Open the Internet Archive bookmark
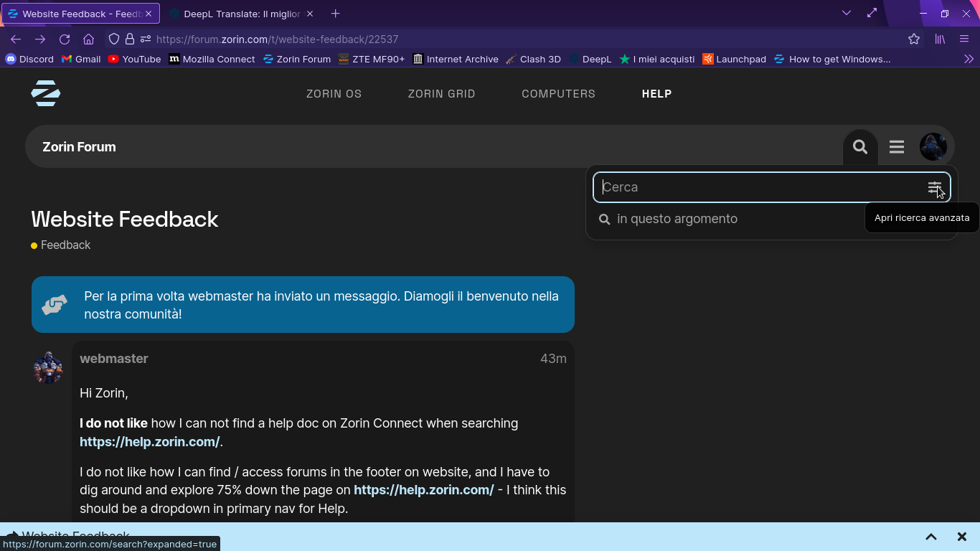The image size is (980, 551). coord(456,59)
